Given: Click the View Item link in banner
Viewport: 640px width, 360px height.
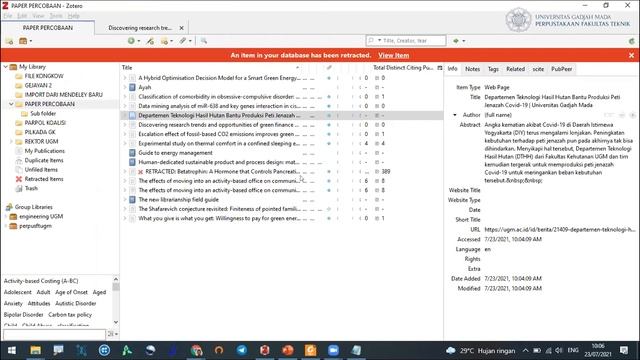Looking at the screenshot, I should [x=393, y=55].
